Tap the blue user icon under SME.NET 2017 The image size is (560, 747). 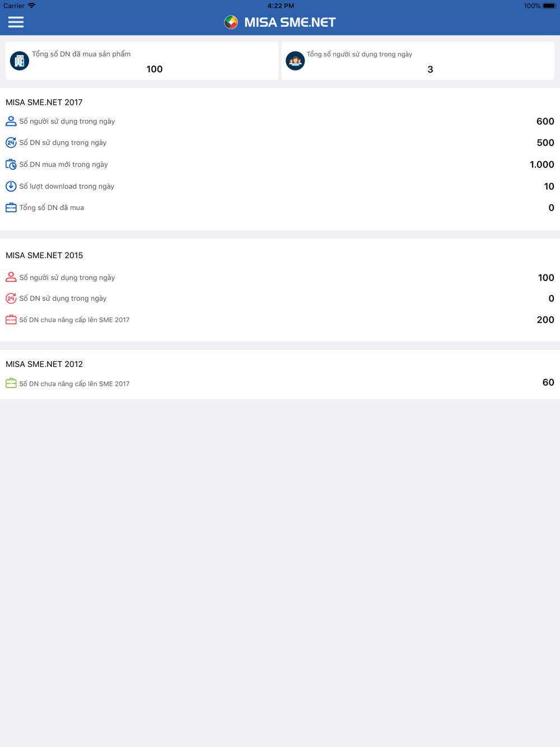pyautogui.click(x=11, y=121)
